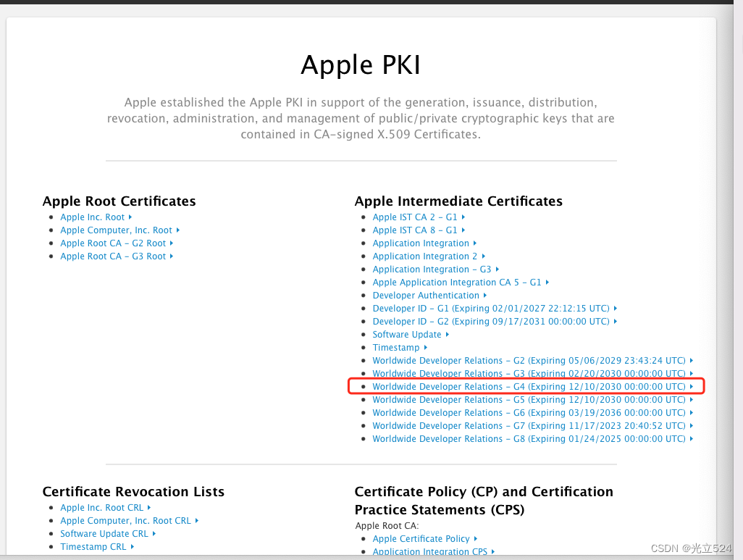Open the Apple Certificate Policy link
Image resolution: width=743 pixels, height=560 pixels.
(421, 538)
